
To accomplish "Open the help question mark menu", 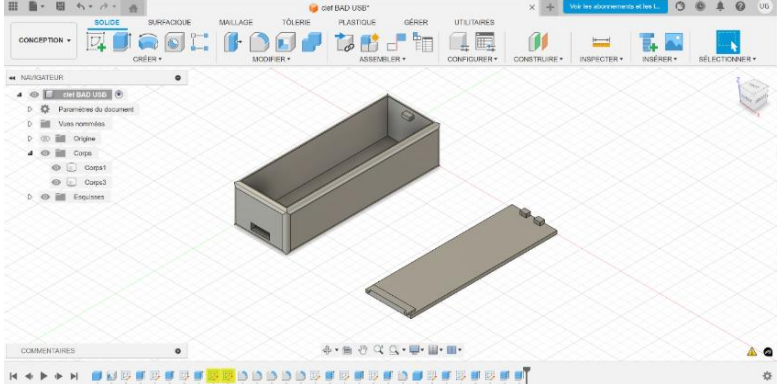I will tap(740, 7).
